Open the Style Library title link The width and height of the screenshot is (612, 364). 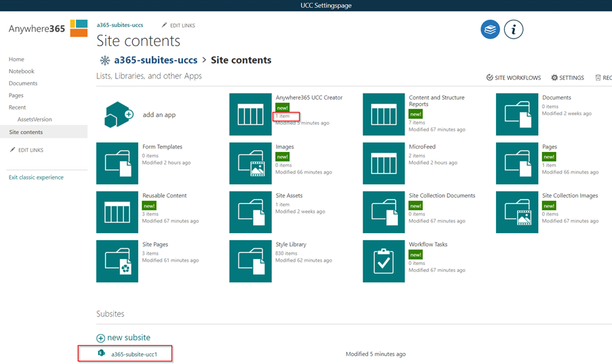pyautogui.click(x=291, y=245)
